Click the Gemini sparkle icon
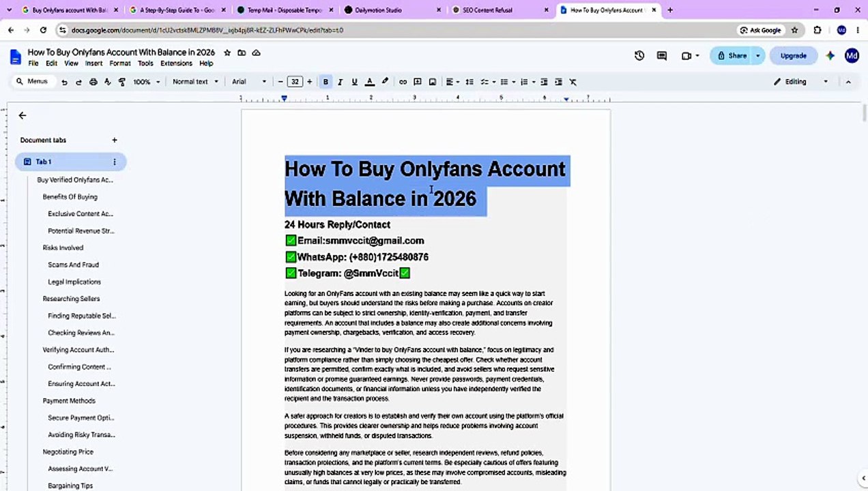Screen dimensions: 868x491 pos(830,56)
